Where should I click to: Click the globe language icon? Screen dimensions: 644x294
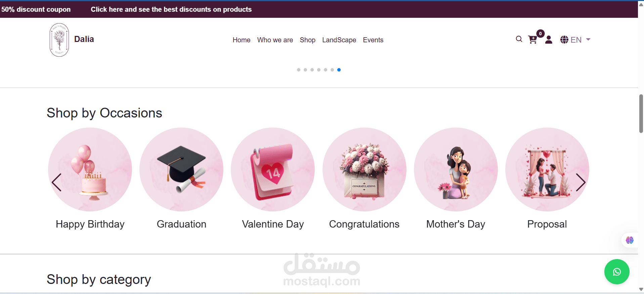(x=564, y=40)
